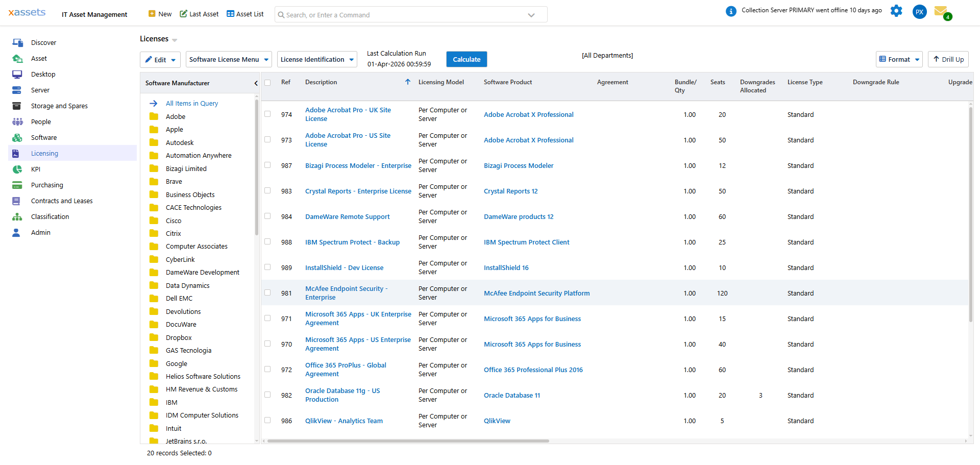Select the Discover icon in the sidebar
Screen dimensions: 980x465
pyautogui.click(x=17, y=42)
